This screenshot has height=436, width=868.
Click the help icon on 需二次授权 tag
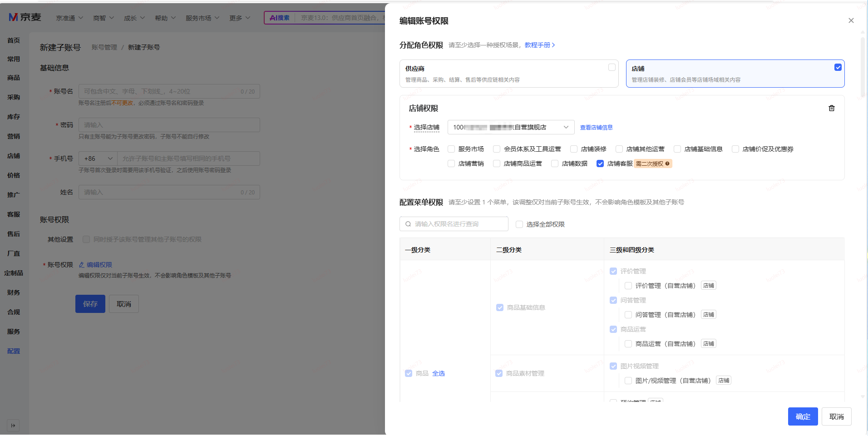point(667,164)
